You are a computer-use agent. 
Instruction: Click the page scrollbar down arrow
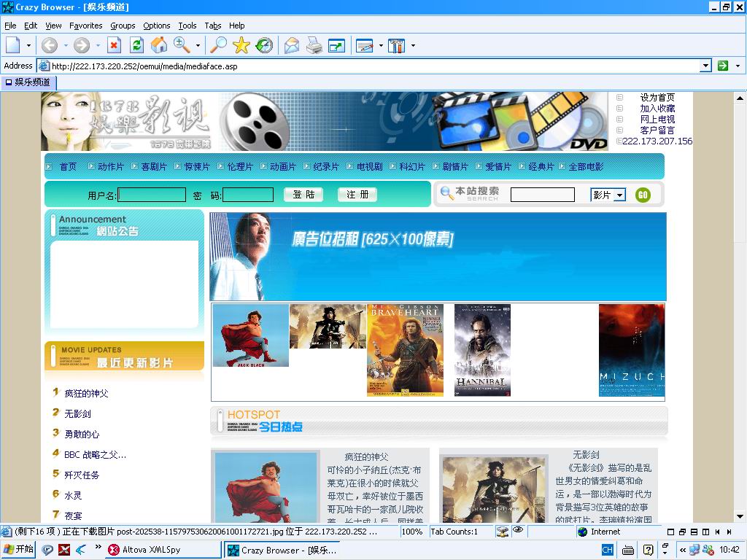click(x=740, y=516)
